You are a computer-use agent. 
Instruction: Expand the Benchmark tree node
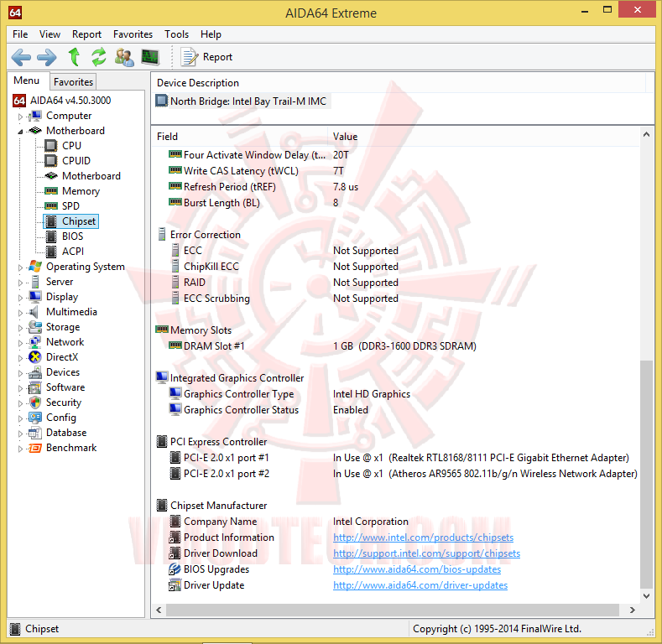[20, 449]
